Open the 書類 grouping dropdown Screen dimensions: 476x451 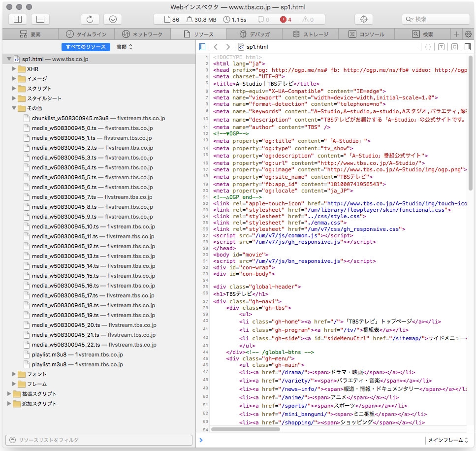pyautogui.click(x=125, y=47)
